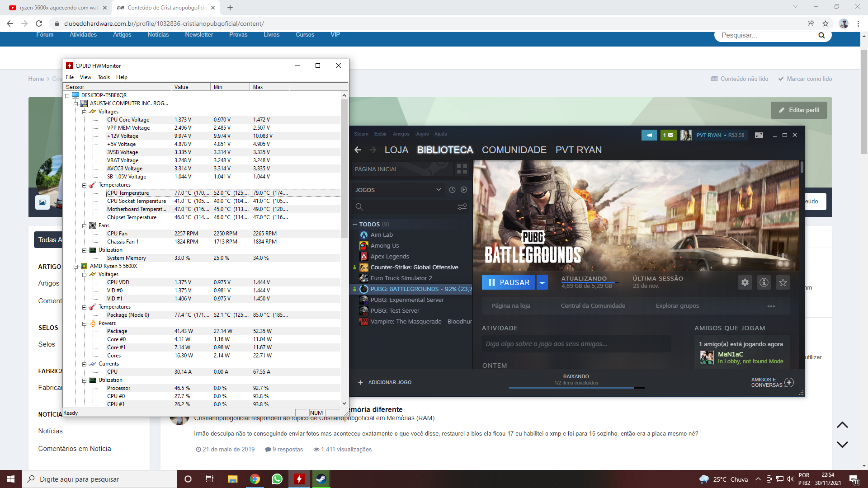This screenshot has width=868, height=488.
Task: Click the activity status text box
Action: pyautogui.click(x=576, y=344)
